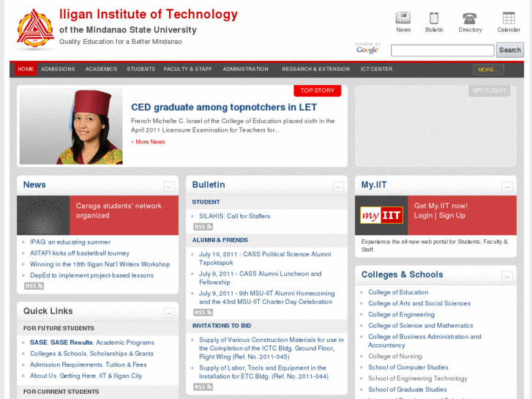Click RSS icon under Invitations to Bid

point(203,387)
